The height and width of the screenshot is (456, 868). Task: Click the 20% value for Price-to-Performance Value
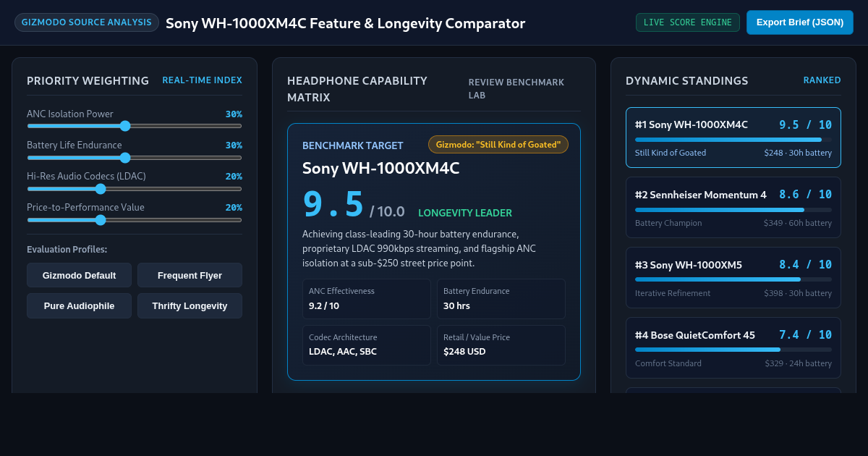point(234,208)
